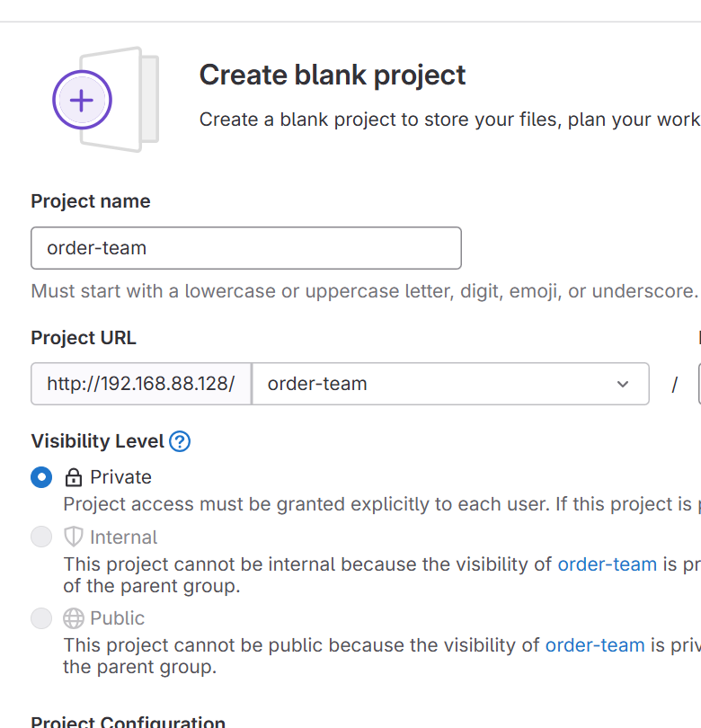This screenshot has height=728, width=701.
Task: Click the Internal option label text
Action: pyautogui.click(x=123, y=537)
